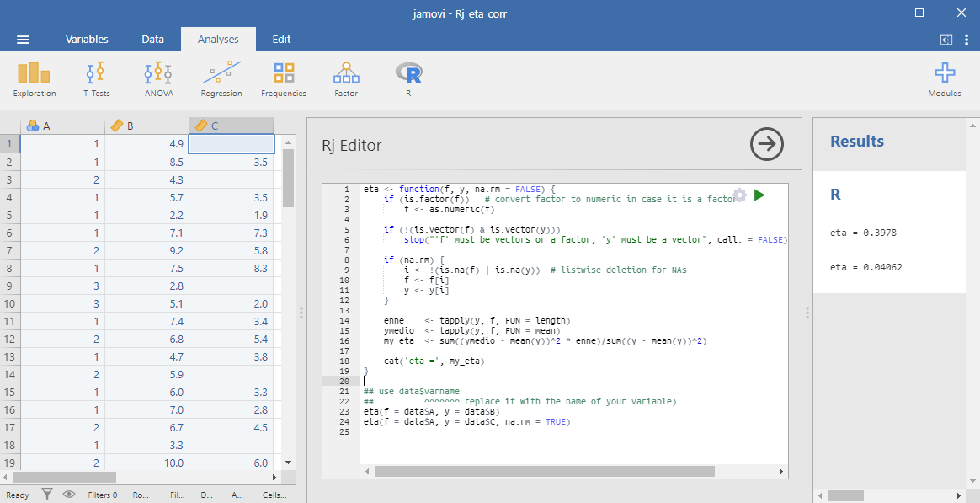Click results panel horizontal scrollbar thumb
The image size is (980, 503).
coord(845,495)
